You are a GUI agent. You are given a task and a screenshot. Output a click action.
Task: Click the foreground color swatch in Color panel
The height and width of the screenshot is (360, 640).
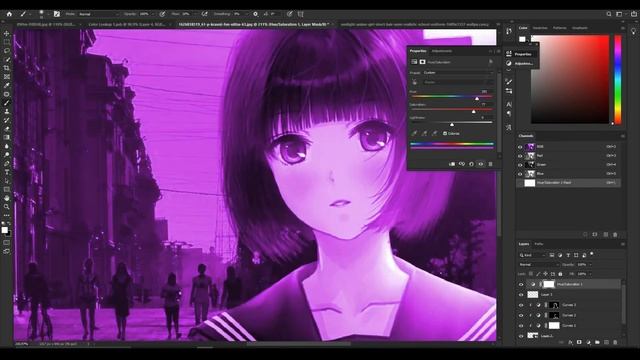tap(522, 39)
